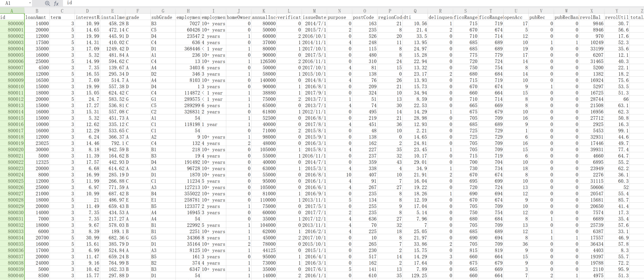Click the formula bar input containing id
The image size is (644, 280).
[353, 3]
